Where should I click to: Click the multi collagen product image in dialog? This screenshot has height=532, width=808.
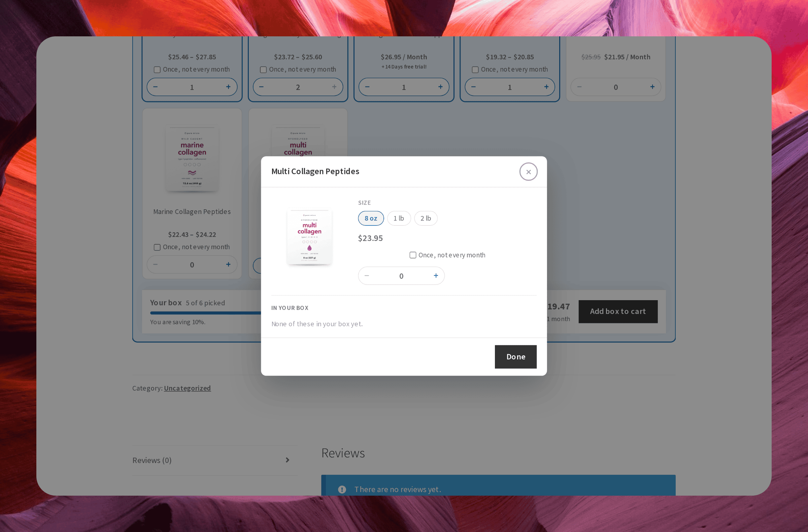[309, 237]
